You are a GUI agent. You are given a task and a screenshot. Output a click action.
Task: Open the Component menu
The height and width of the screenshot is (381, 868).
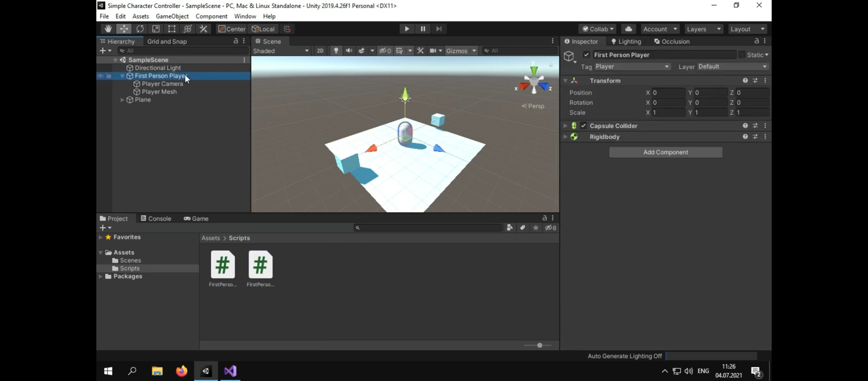pos(211,16)
